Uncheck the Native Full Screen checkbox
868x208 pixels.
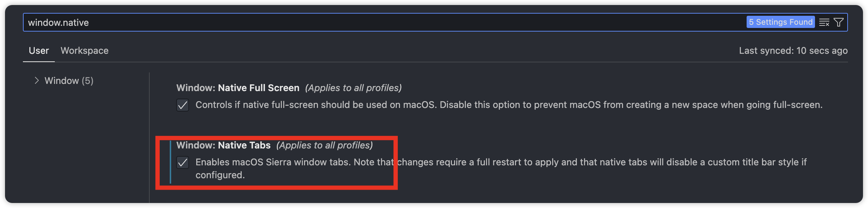point(183,105)
